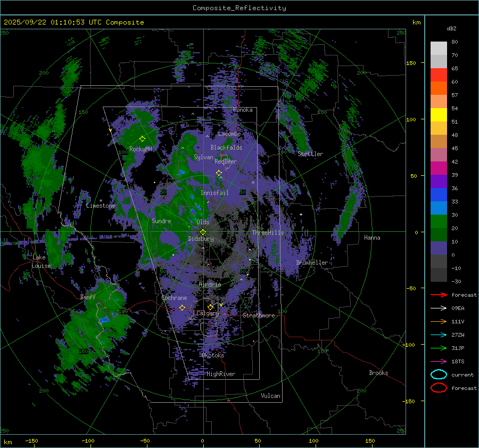Click the red forecast arrow legend icon
Image resolution: width=479 pixels, height=448 pixels.
438,295
